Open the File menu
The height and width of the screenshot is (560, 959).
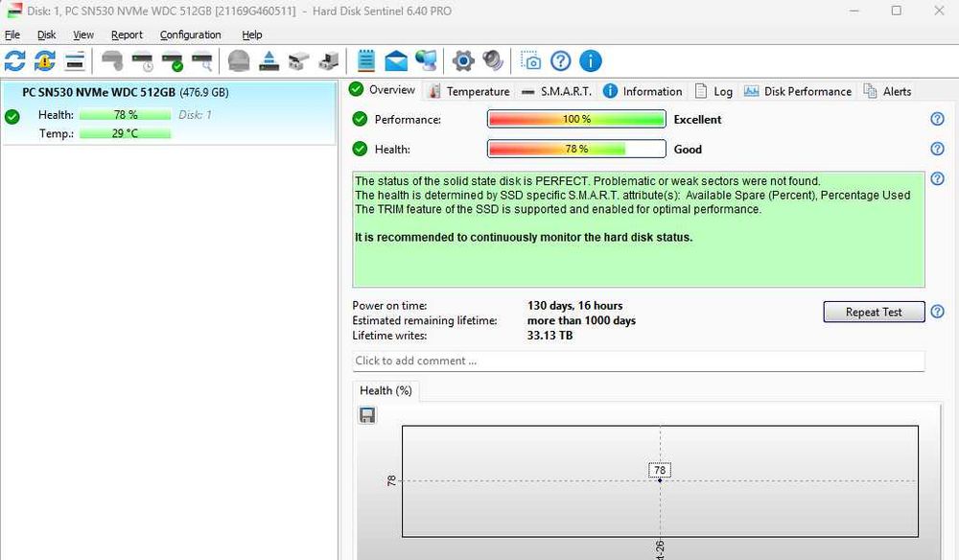pyautogui.click(x=12, y=35)
